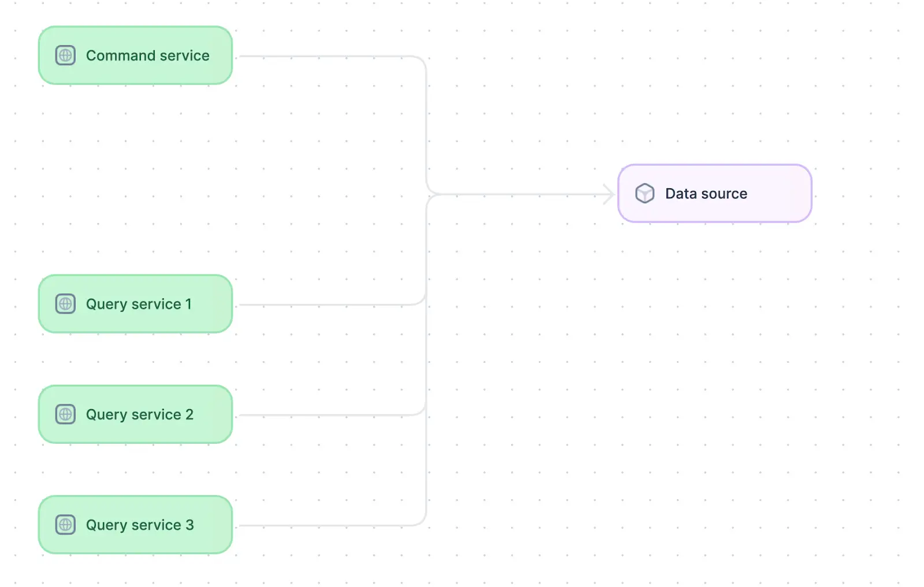Viewport: 924px width, 587px height.
Task: Select the "Query service 3" label text
Action: click(139, 525)
